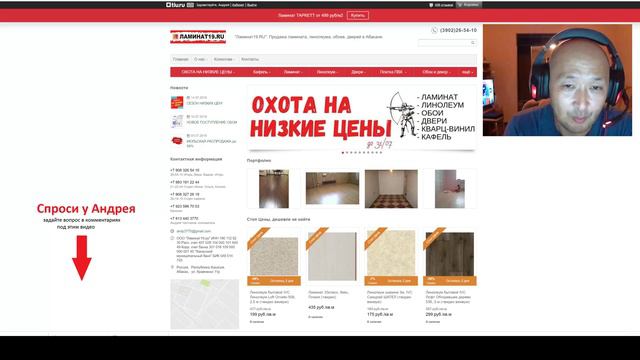Open news link ИЮЛЬСКАЯ РАСПРОДАЖА

(x=211, y=143)
